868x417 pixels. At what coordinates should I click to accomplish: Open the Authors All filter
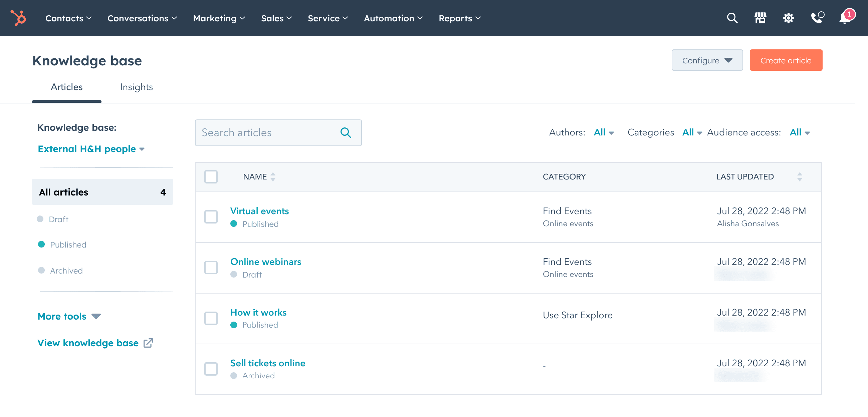tap(604, 132)
